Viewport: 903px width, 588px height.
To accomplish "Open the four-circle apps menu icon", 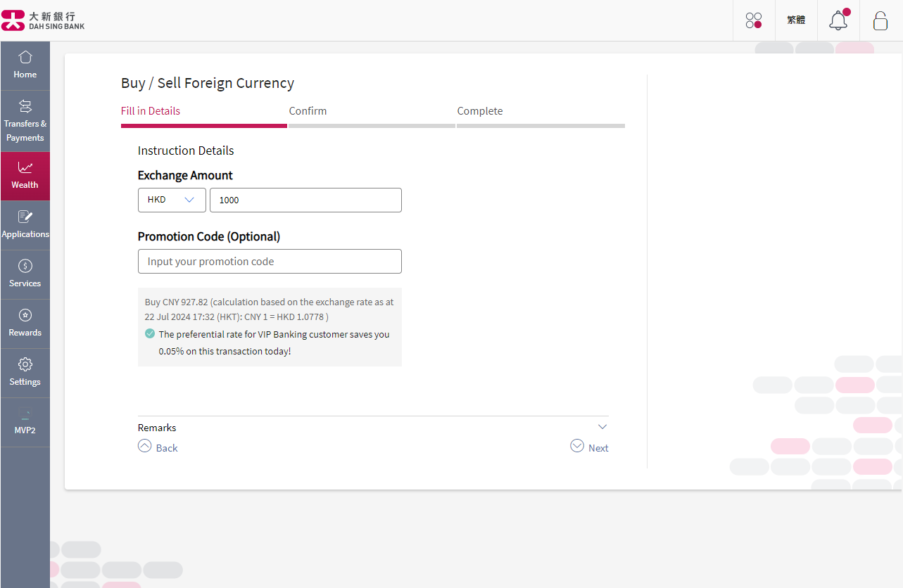I will (754, 20).
